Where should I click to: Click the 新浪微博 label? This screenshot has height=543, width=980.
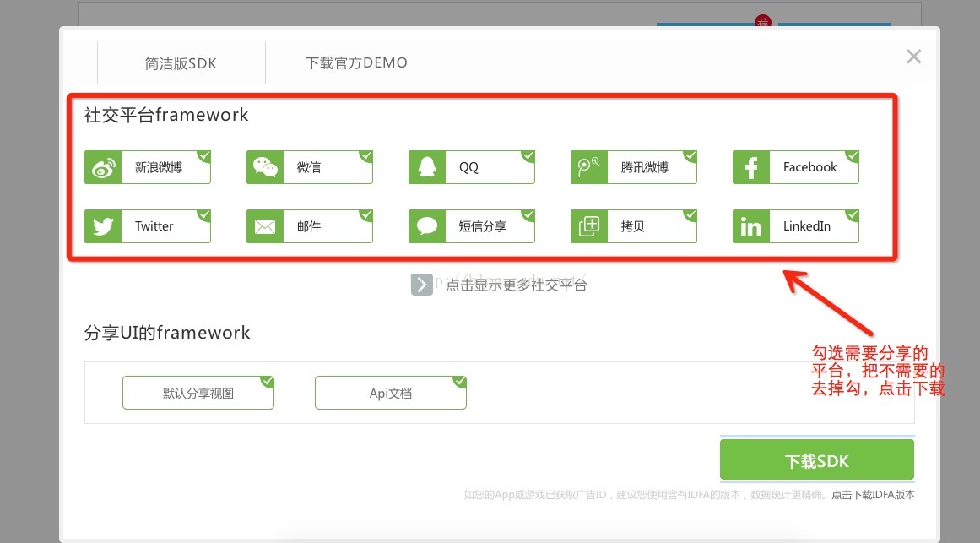tap(159, 167)
